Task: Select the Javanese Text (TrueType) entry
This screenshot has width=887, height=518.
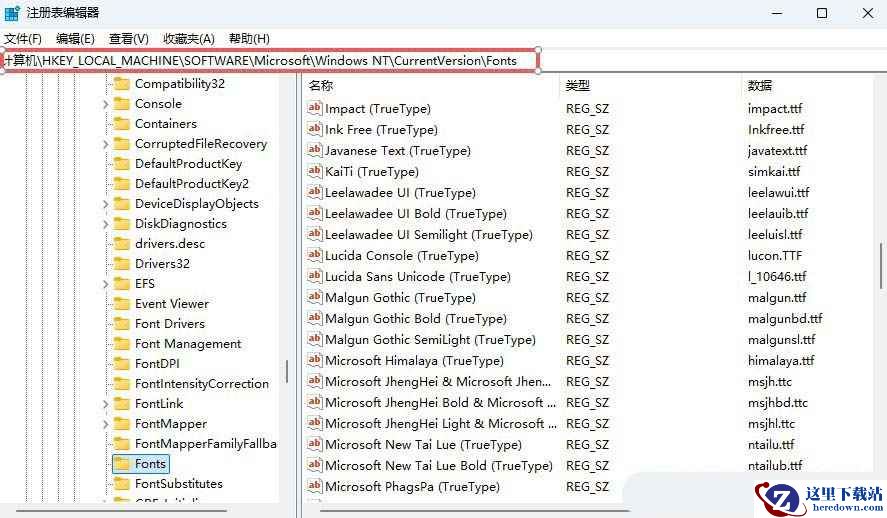Action: [397, 151]
